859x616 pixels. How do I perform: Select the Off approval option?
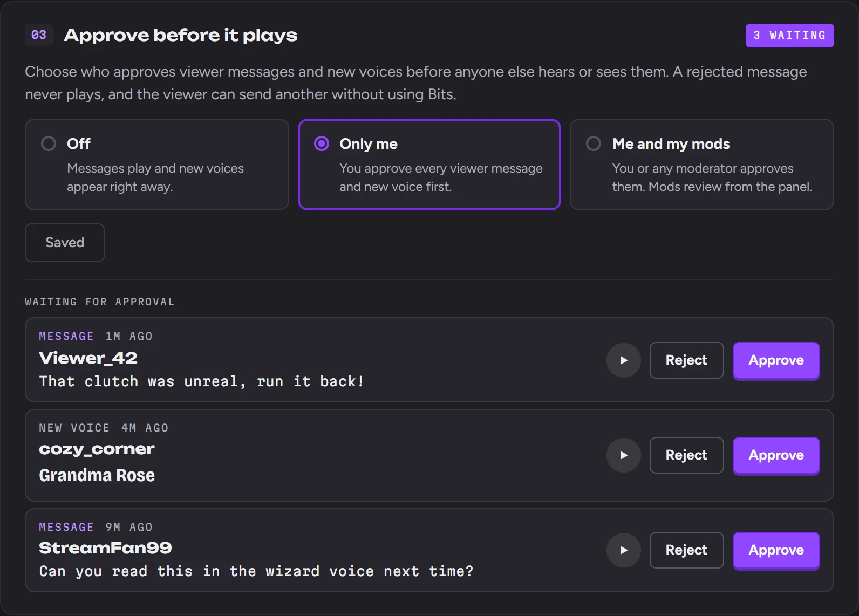[x=157, y=165]
